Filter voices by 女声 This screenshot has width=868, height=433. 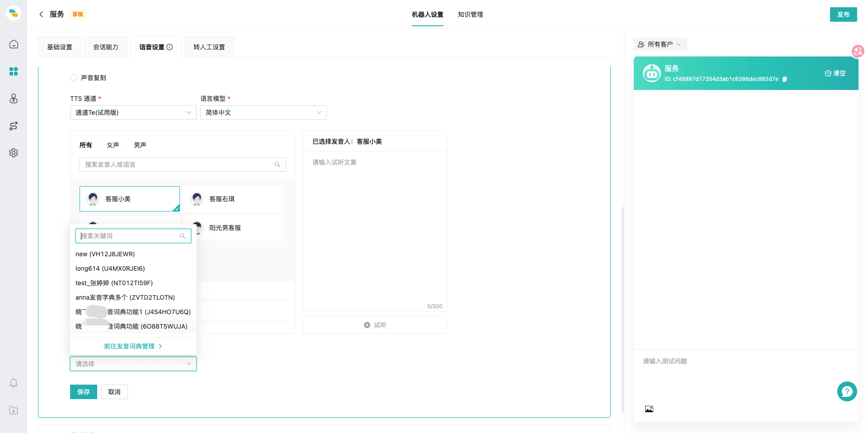[113, 145]
